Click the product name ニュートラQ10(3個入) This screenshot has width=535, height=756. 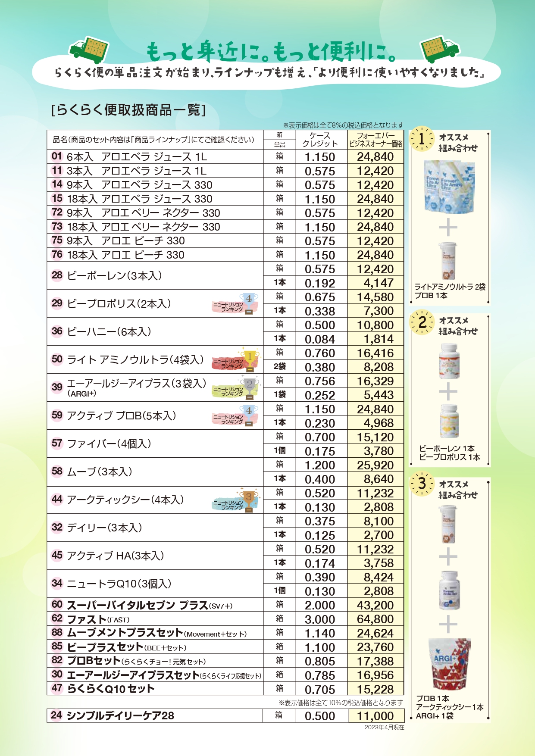pyautogui.click(x=119, y=584)
